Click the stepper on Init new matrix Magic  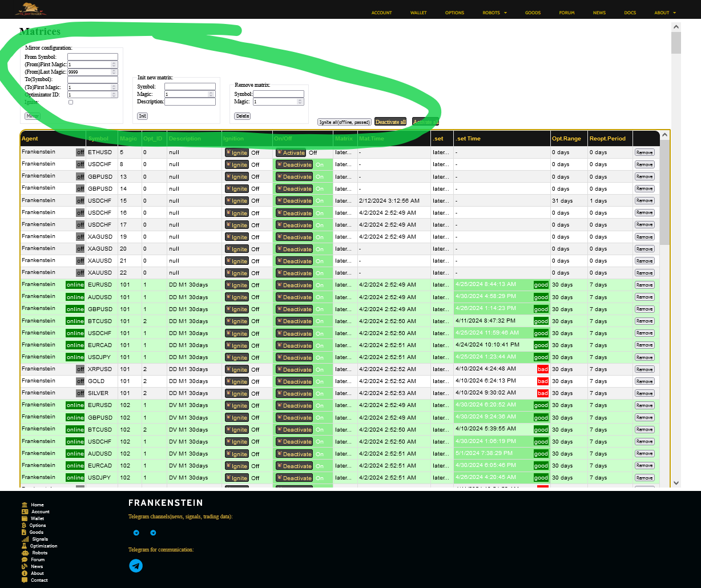pyautogui.click(x=211, y=94)
